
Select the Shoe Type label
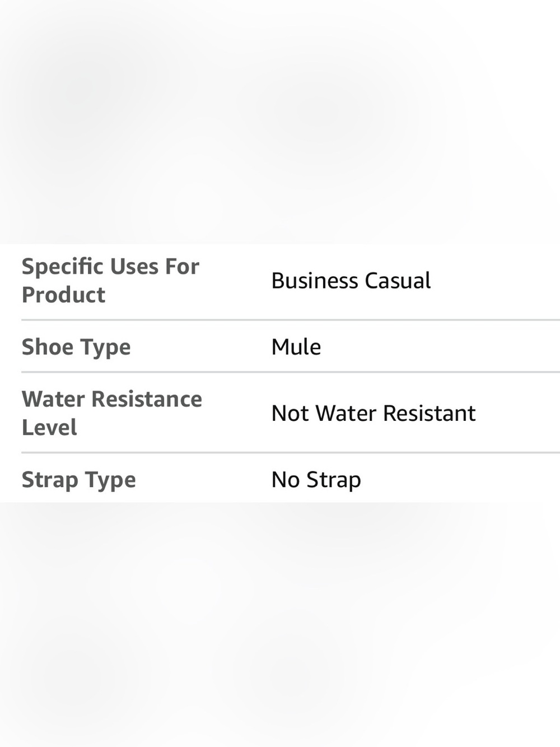pyautogui.click(x=76, y=347)
